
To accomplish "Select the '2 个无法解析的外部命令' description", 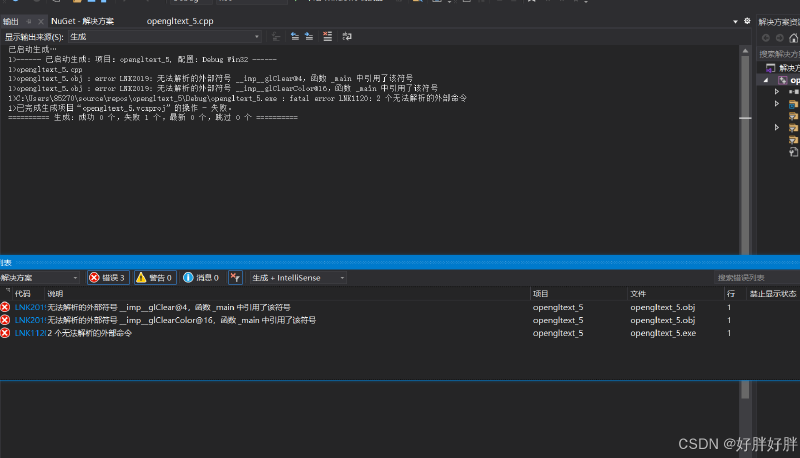I will coord(90,333).
